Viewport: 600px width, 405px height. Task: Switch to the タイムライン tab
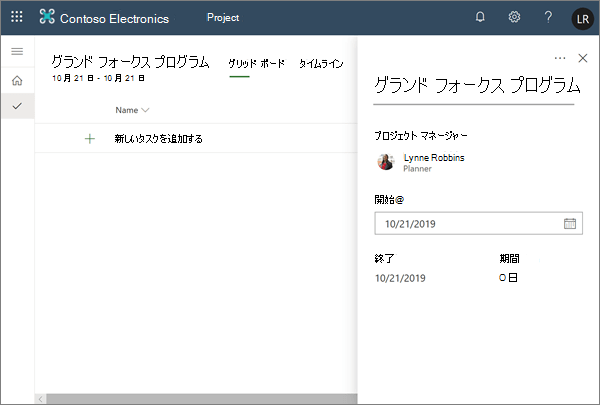[321, 64]
